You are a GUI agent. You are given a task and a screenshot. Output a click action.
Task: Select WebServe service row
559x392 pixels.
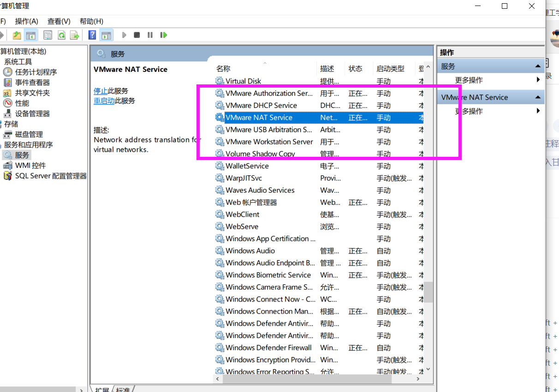pos(319,226)
